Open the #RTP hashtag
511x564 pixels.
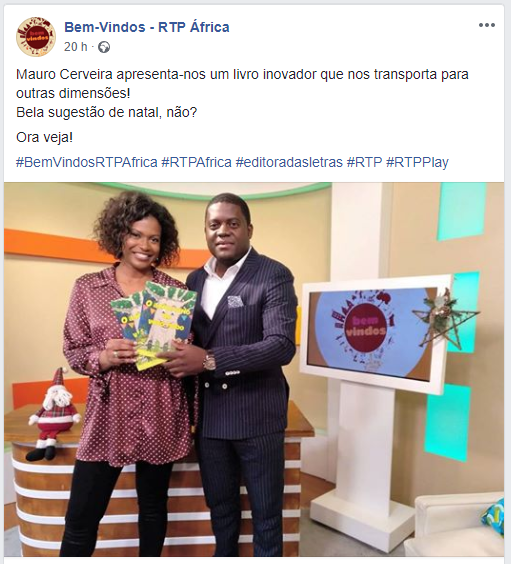pos(364,162)
